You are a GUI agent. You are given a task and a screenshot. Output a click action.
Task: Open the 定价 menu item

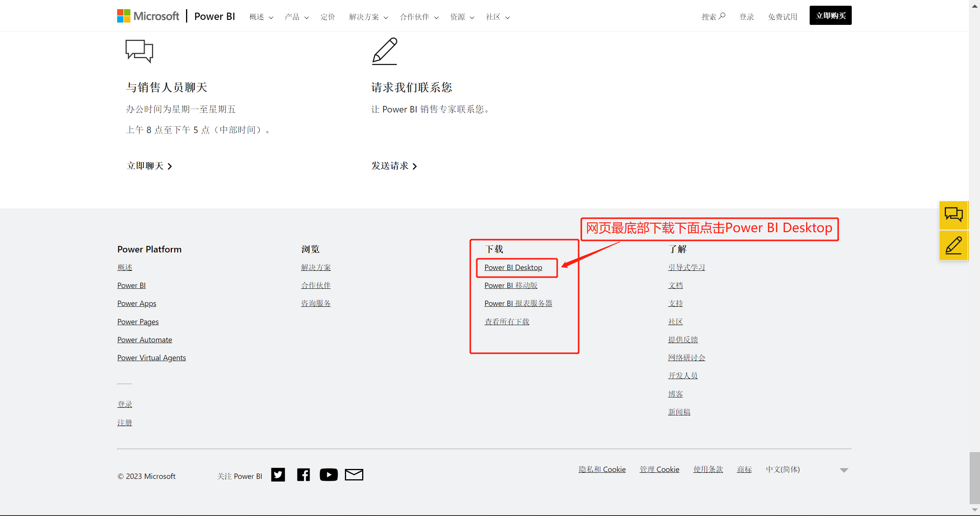point(328,17)
